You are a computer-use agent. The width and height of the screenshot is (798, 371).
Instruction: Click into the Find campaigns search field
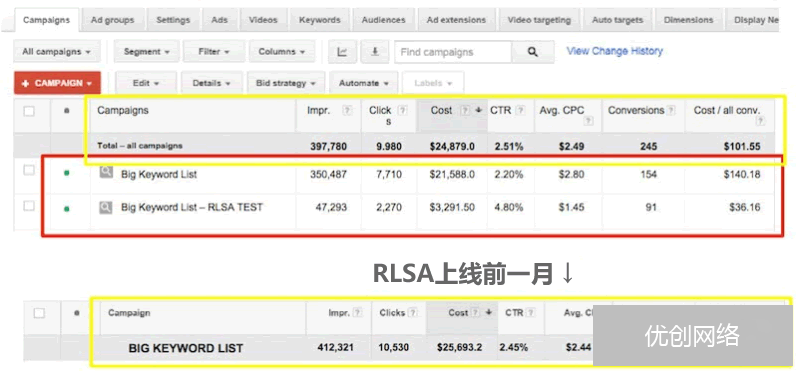(x=453, y=52)
